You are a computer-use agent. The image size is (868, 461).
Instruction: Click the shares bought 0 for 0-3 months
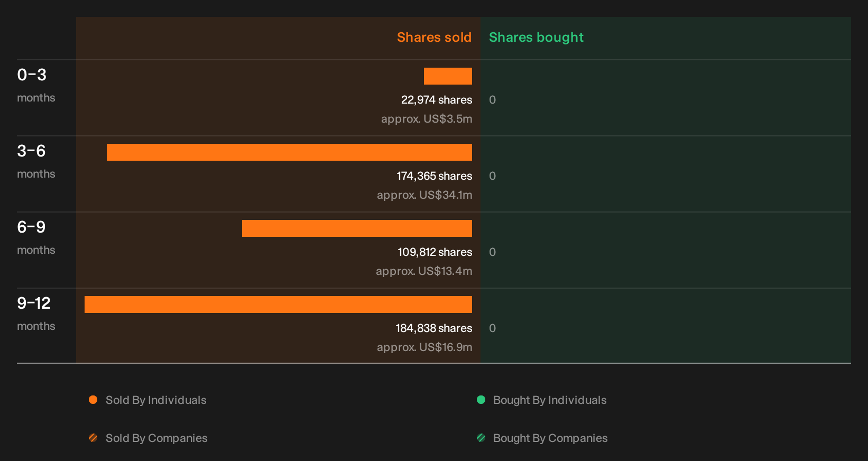click(492, 100)
